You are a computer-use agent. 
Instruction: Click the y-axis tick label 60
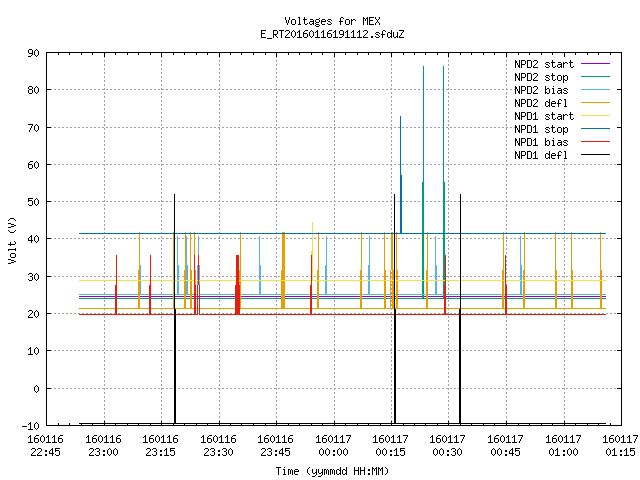point(33,165)
